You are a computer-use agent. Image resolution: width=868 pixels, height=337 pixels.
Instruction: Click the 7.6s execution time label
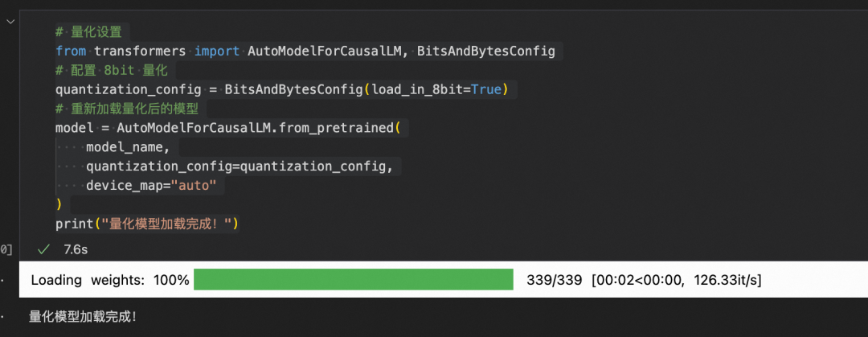(x=76, y=249)
